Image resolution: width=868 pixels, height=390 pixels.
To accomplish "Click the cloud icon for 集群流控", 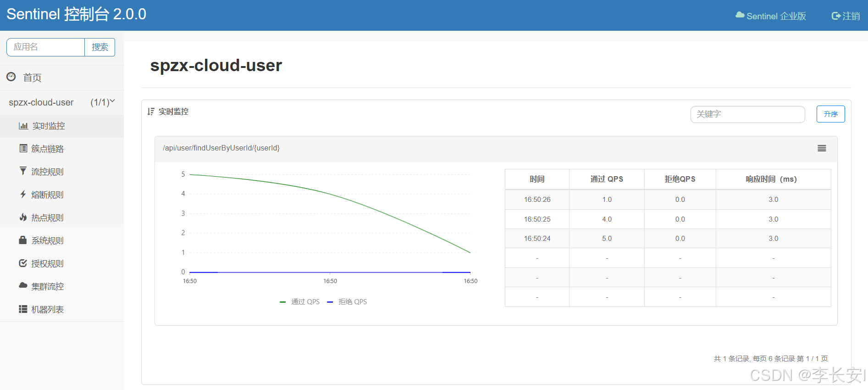I will point(23,285).
